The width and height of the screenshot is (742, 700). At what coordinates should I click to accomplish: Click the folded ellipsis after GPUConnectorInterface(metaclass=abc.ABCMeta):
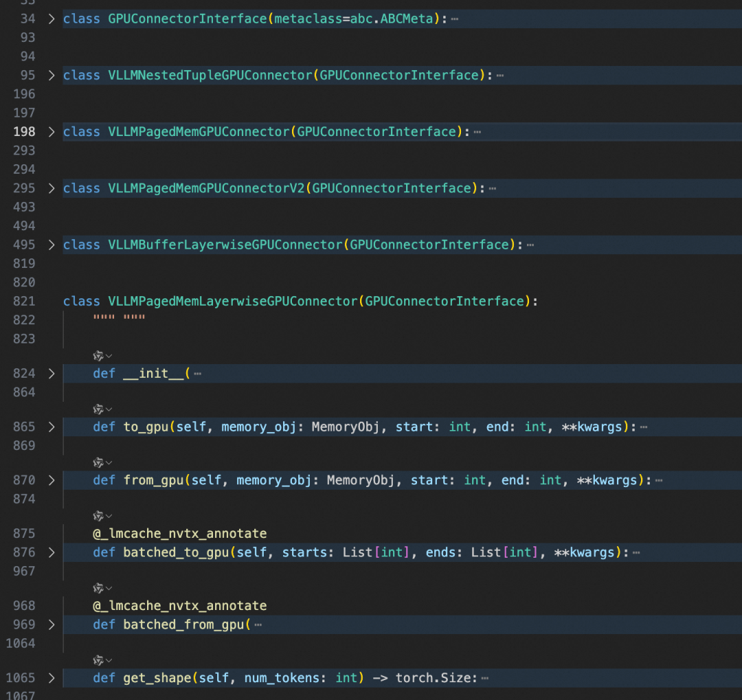pyautogui.click(x=455, y=19)
